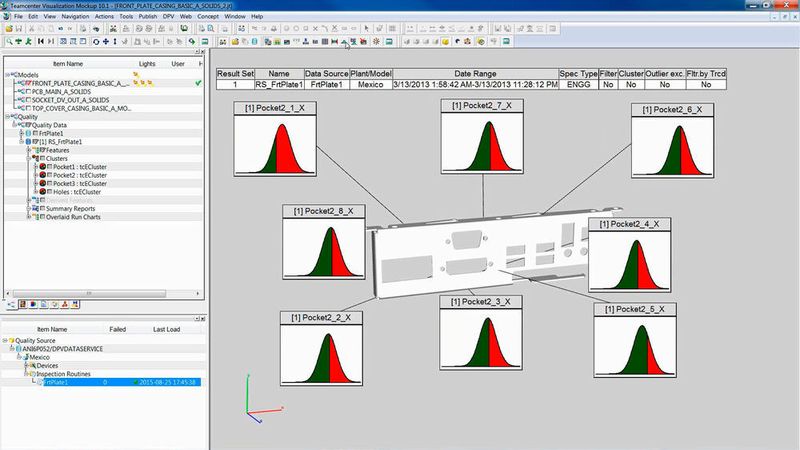Image resolution: width=800 pixels, height=450 pixels.
Task: Click the RS_FrtPlate1 name cell in results table
Action: [x=279, y=85]
